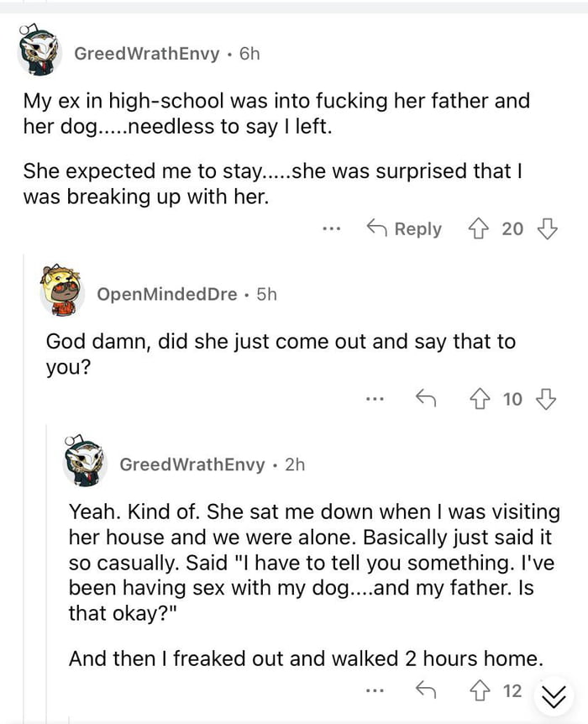588x724 pixels.
Task: Downvote the comment with 20 points
Action: pos(547,228)
